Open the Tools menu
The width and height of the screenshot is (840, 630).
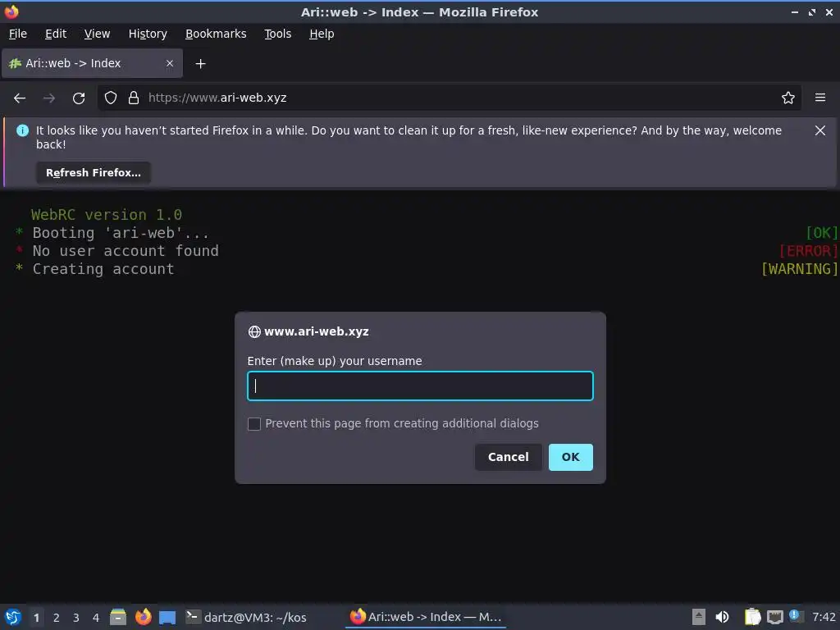click(x=277, y=34)
